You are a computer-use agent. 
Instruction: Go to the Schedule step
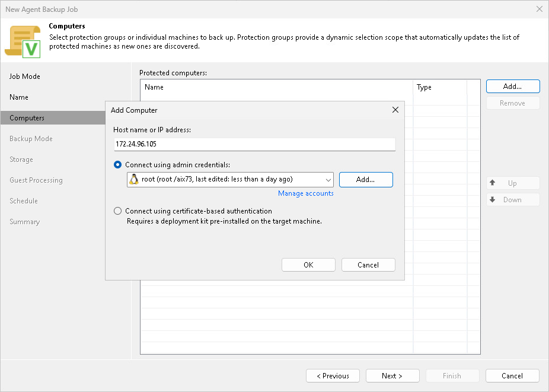pos(24,200)
